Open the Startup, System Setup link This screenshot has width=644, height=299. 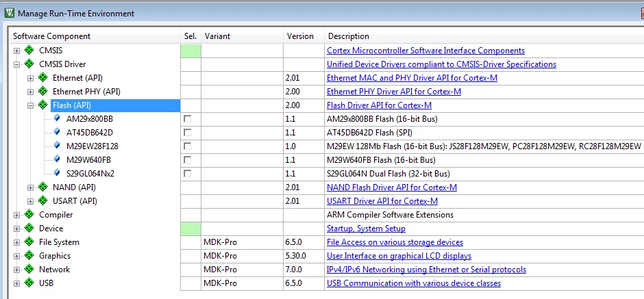tap(366, 228)
